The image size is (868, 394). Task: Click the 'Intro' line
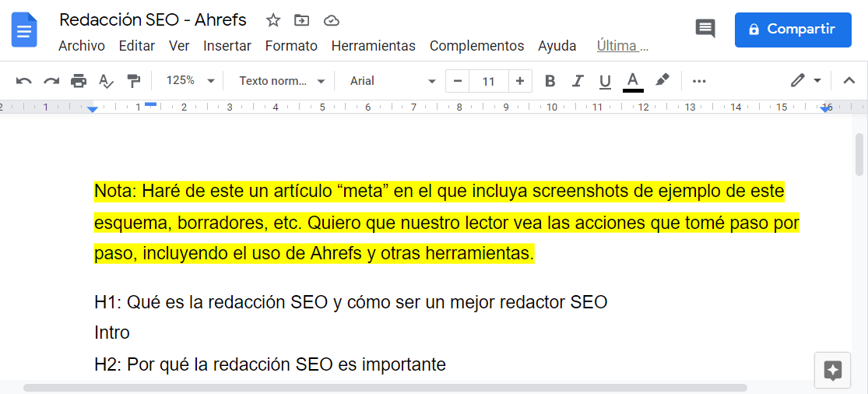click(x=112, y=332)
